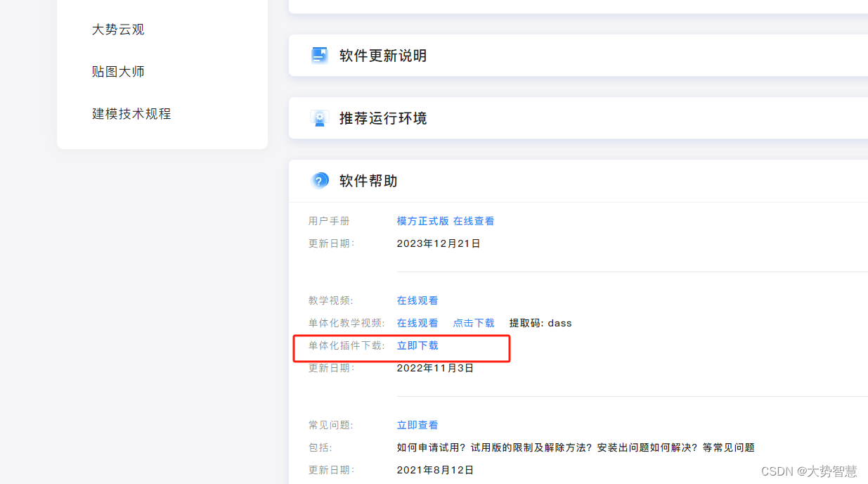Screen dimensions: 868x484
Task: Click the date 2023年12月21日
Action: tap(439, 243)
